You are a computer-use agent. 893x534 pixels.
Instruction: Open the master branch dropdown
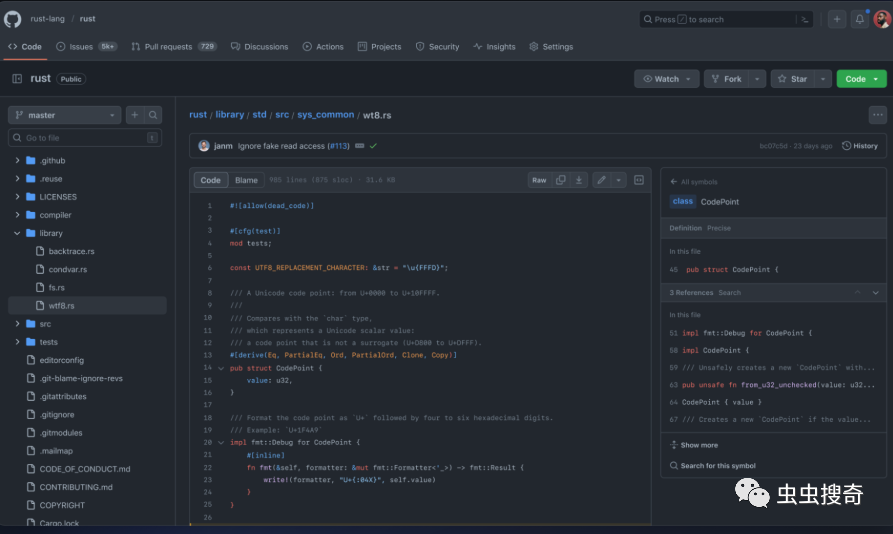[64, 115]
